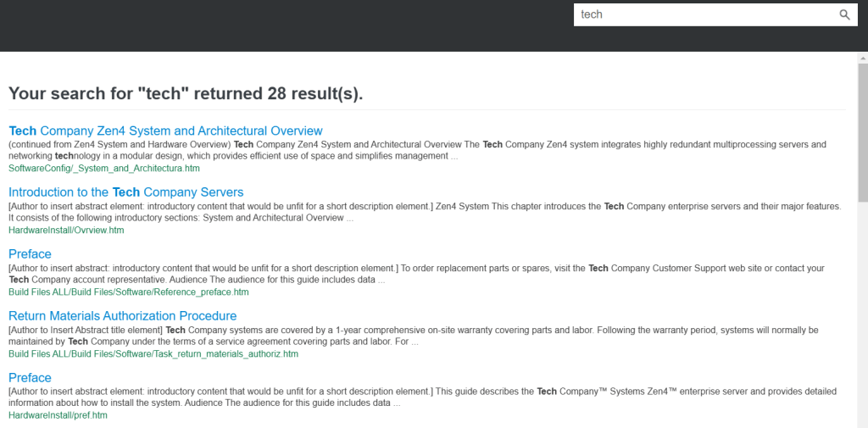The width and height of the screenshot is (868, 428).
Task: Click the snippet mentioning Customer Support web site
Action: click(417, 274)
